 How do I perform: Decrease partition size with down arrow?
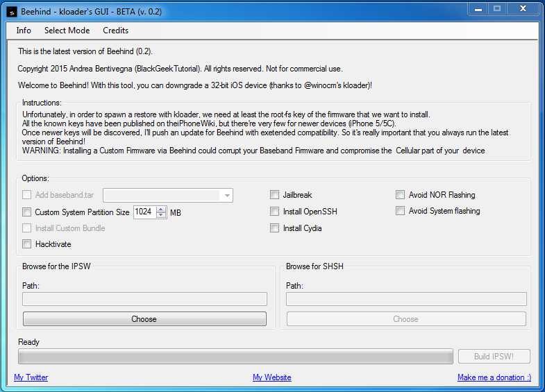[161, 215]
